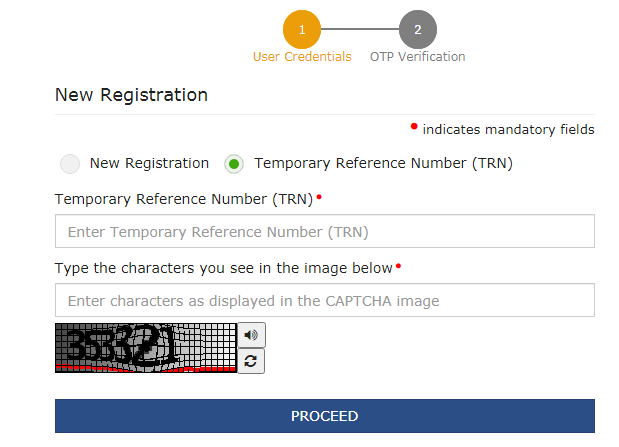This screenshot has width=619, height=447.
Task: Select the New Registration radio button
Action: coord(70,164)
